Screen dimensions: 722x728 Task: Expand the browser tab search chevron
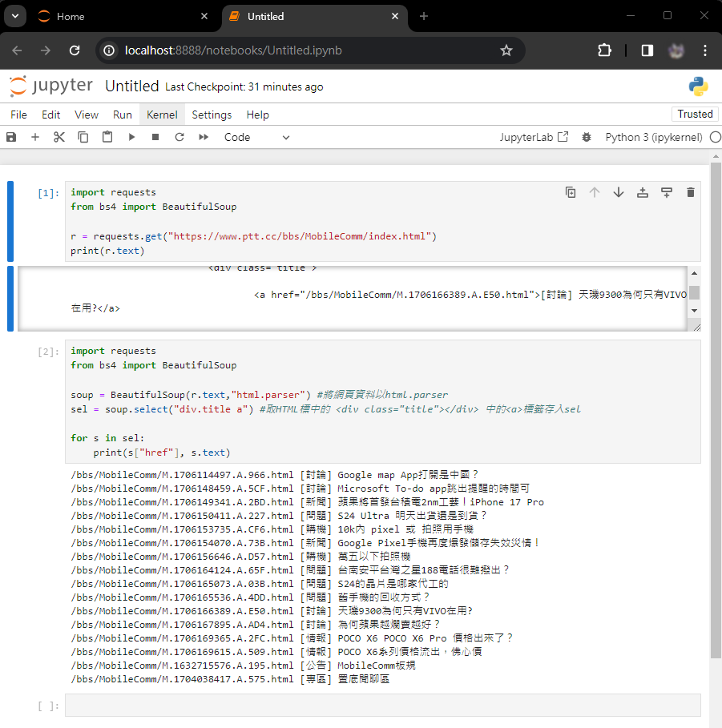[x=14, y=16]
